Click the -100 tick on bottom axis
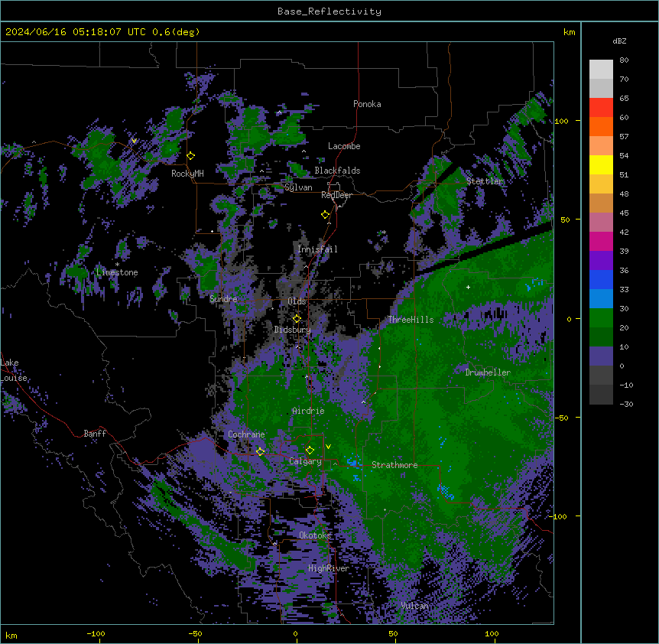This screenshot has width=659, height=644. (x=96, y=633)
